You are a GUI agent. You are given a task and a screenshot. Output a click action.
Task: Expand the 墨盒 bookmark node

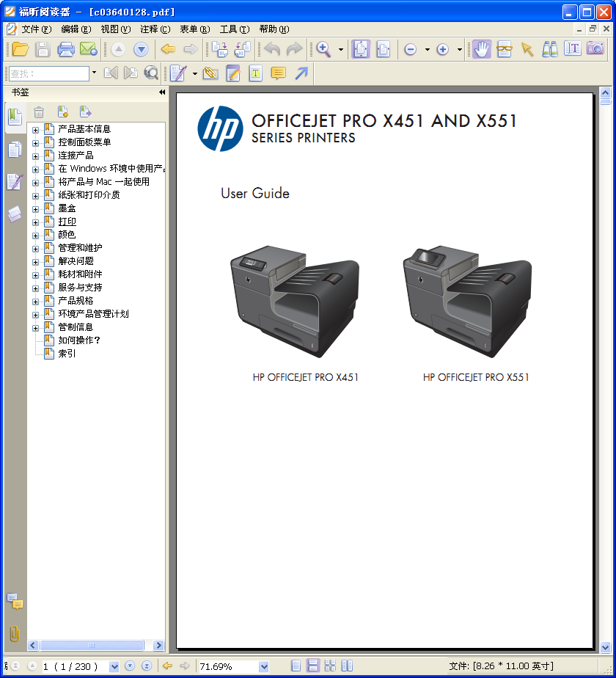click(x=35, y=209)
